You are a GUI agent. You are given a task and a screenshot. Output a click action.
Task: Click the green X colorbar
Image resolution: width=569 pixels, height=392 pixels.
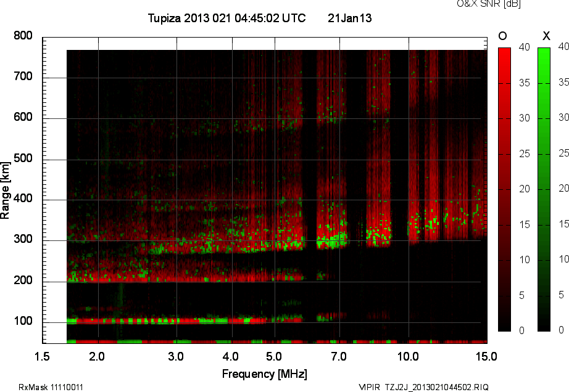[544, 189]
